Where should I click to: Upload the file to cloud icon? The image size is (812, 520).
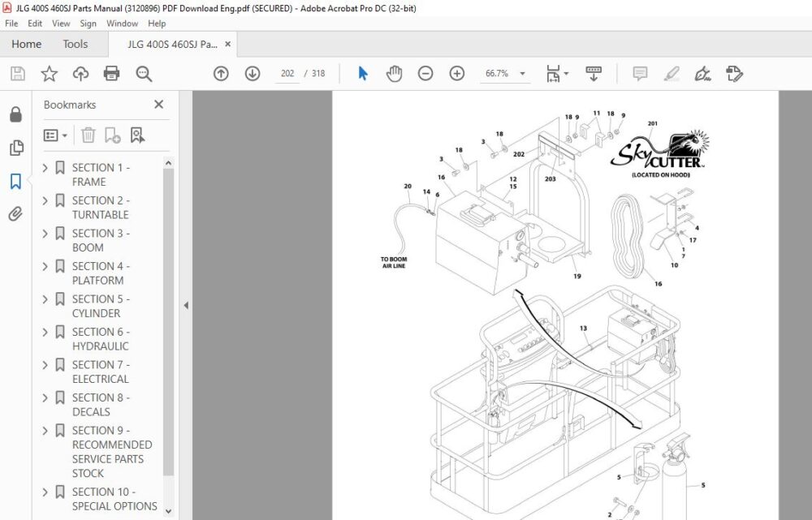[80, 74]
